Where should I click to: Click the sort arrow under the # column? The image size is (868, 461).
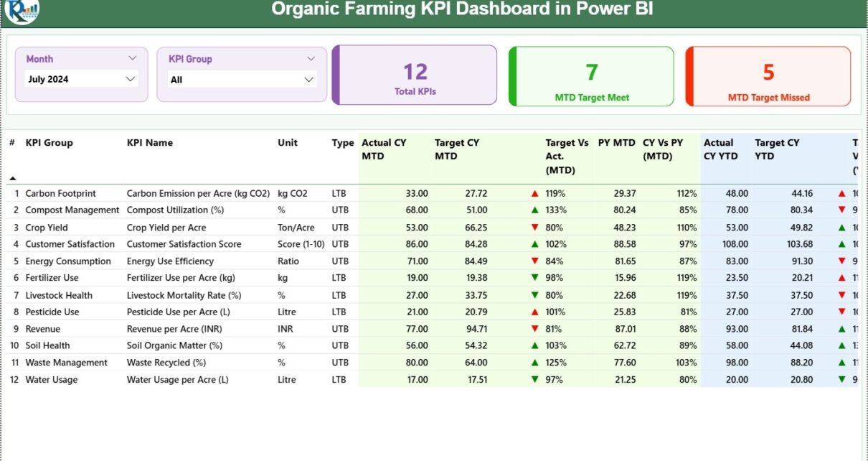pyautogui.click(x=12, y=177)
